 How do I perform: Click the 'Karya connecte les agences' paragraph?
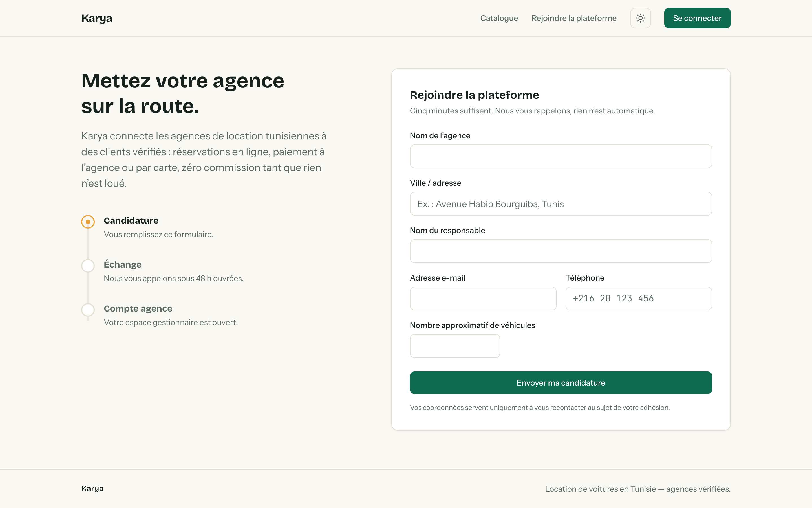coord(204,159)
